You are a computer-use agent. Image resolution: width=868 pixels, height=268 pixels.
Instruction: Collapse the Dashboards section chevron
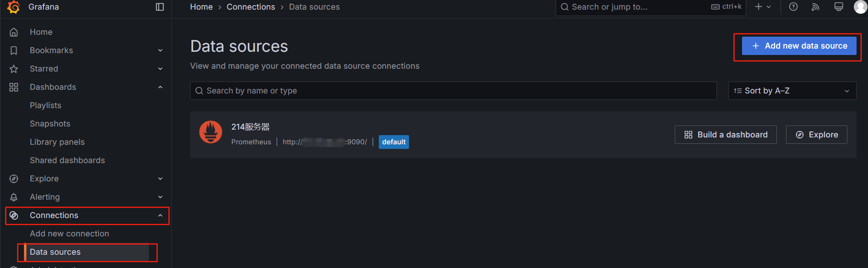[160, 87]
